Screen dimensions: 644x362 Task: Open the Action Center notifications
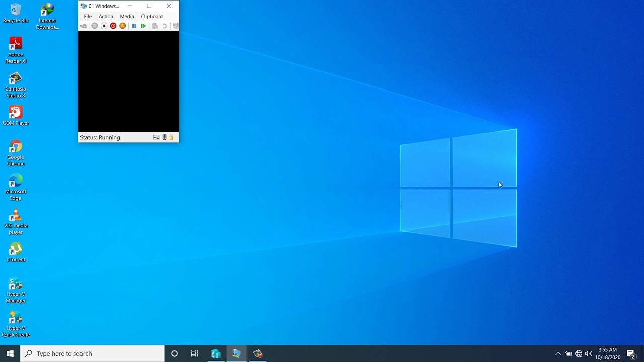click(x=631, y=353)
